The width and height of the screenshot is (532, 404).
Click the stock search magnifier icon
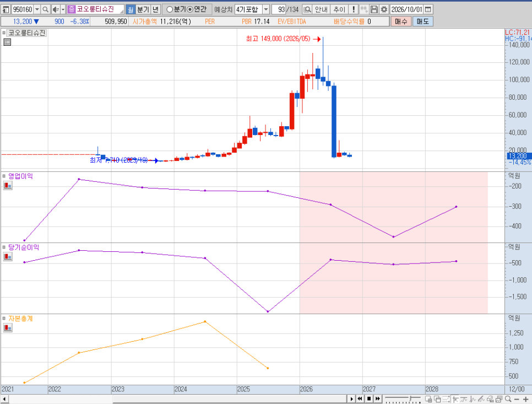[45, 9]
